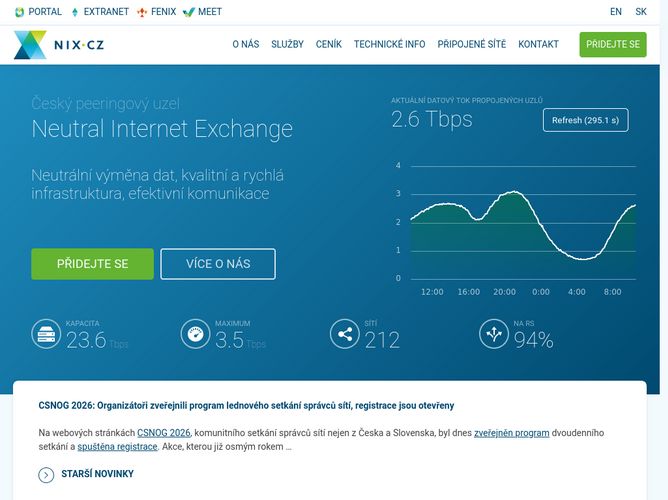Click the Český peeringový uzel subtitle
This screenshot has width=668, height=500.
coord(105,103)
